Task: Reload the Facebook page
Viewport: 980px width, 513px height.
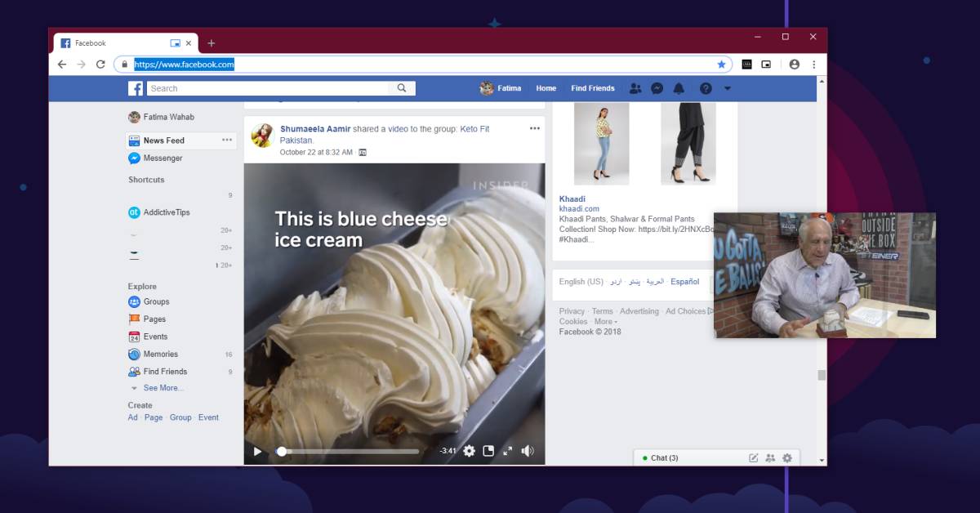Action: [100, 65]
